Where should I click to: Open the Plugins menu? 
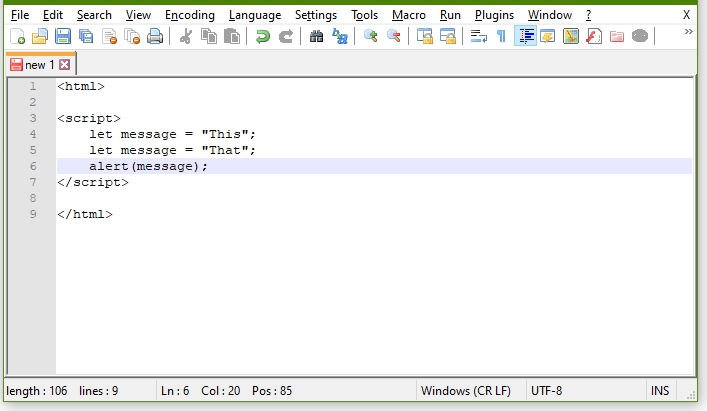point(494,15)
